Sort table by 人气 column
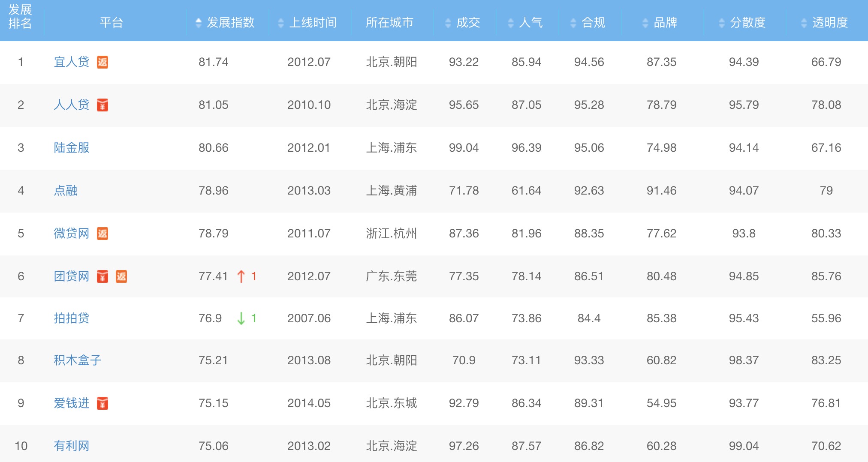The image size is (868, 462). tap(525, 22)
